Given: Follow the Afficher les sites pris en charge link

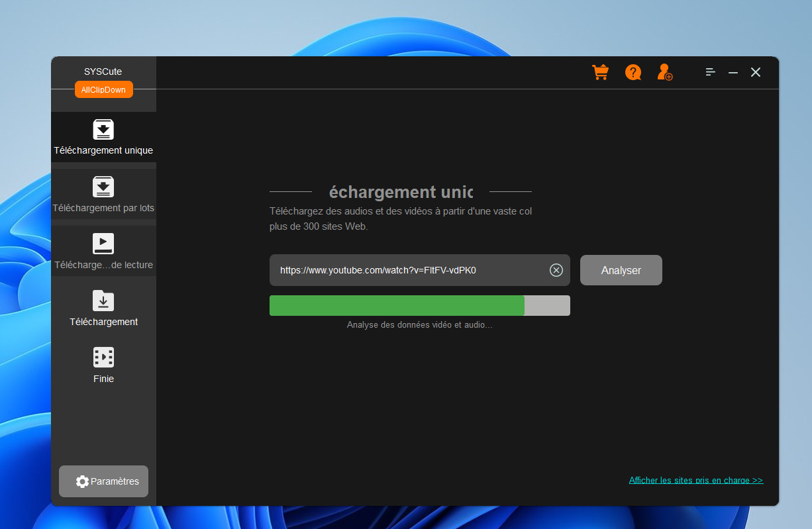Looking at the screenshot, I should (x=695, y=480).
